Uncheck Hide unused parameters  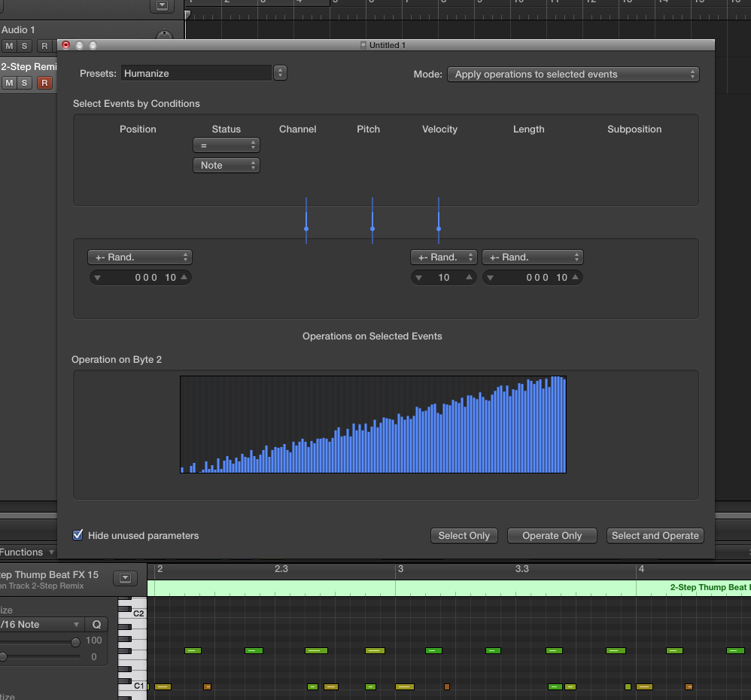pos(78,535)
